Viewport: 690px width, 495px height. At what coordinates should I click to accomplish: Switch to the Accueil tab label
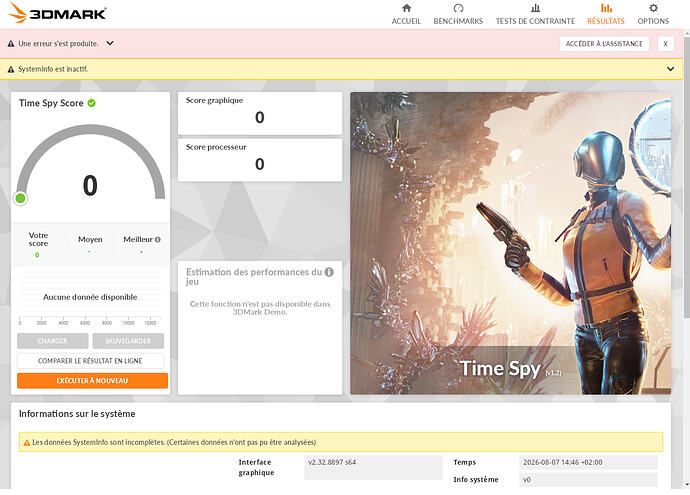pyautogui.click(x=406, y=21)
